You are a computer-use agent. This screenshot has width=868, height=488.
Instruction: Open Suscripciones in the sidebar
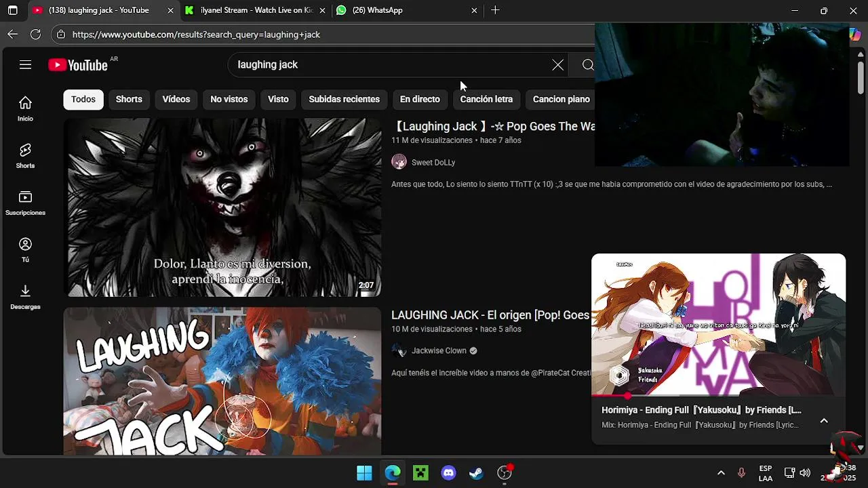[25, 203]
